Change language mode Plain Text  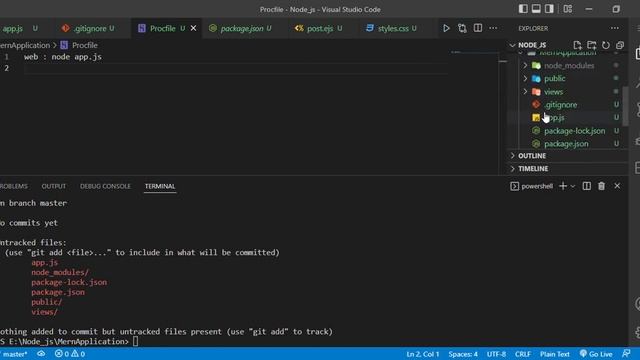click(554, 354)
